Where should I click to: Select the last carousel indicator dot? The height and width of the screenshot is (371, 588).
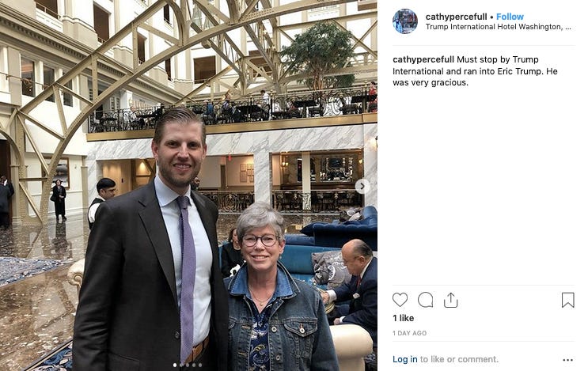pos(200,365)
